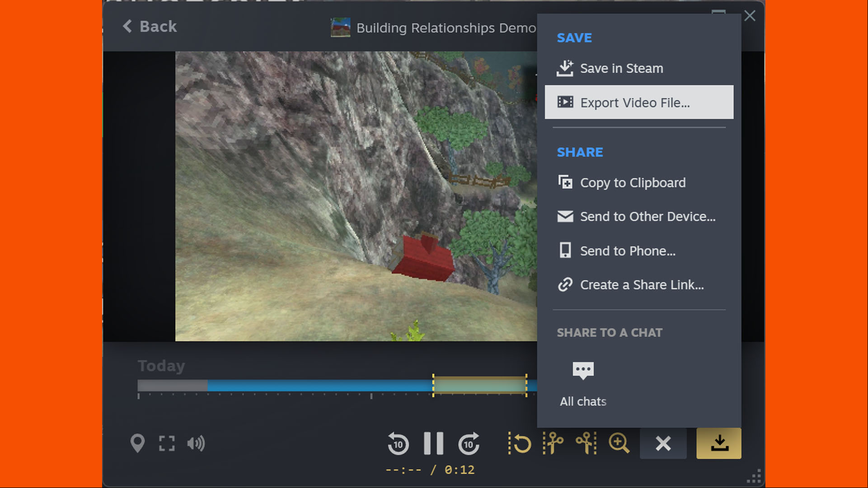This screenshot has height=488, width=868.
Task: Click the gray start section of the timeline
Action: 173,386
